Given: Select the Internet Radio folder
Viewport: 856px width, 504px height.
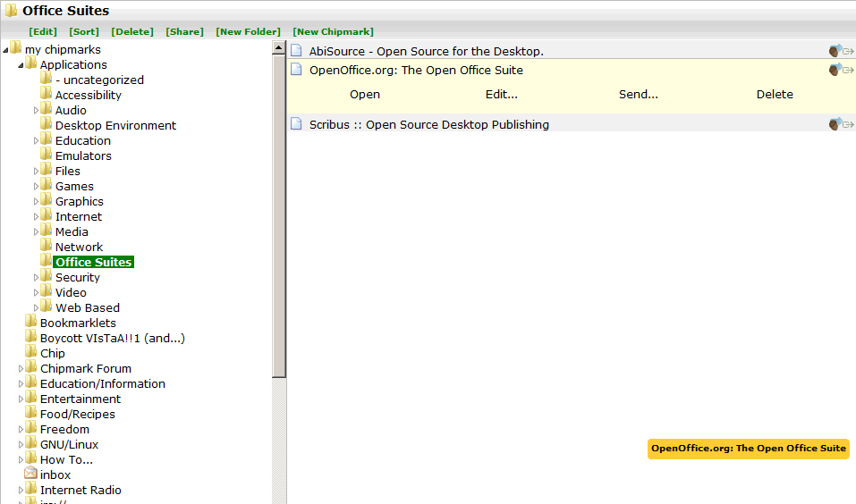Looking at the screenshot, I should [81, 491].
